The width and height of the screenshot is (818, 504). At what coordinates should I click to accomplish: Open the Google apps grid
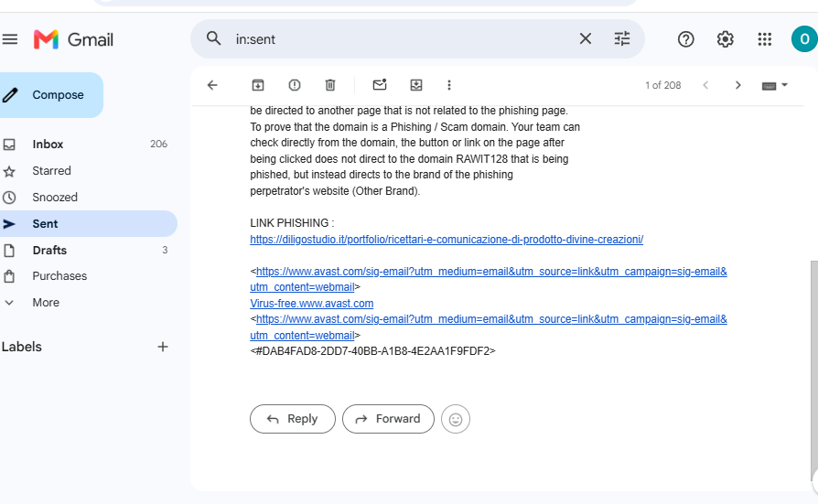point(765,39)
